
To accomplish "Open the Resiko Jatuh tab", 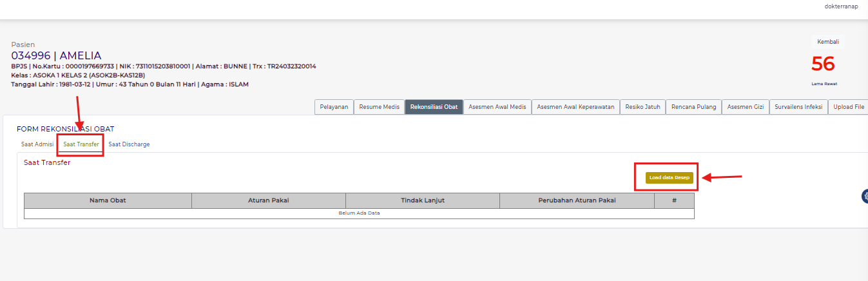I will [x=642, y=107].
